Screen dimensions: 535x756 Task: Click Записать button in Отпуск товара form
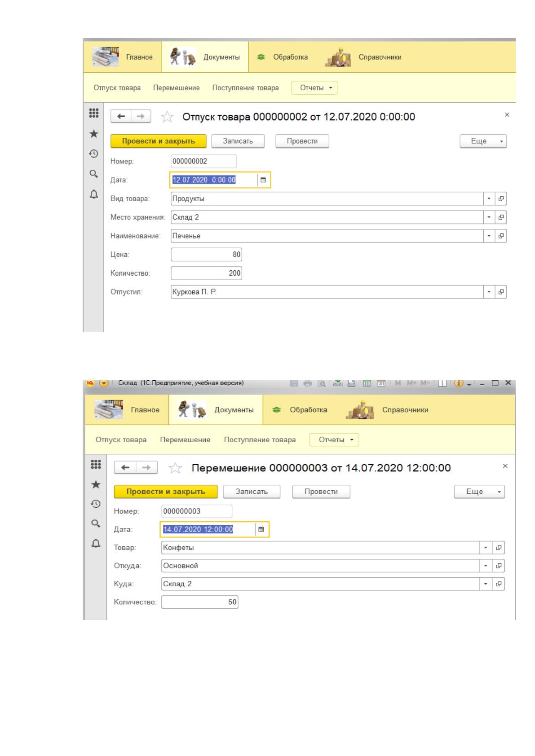click(238, 141)
